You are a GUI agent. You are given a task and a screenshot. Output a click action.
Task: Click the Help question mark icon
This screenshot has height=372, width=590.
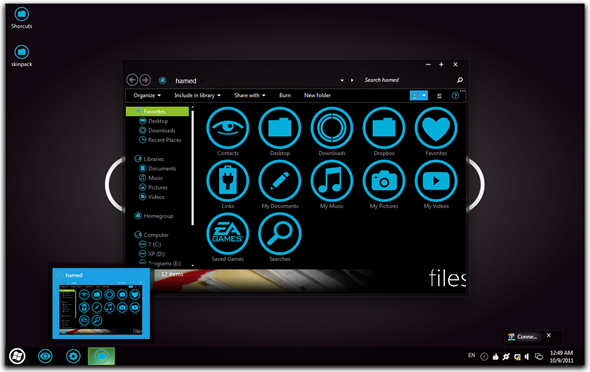click(x=455, y=96)
